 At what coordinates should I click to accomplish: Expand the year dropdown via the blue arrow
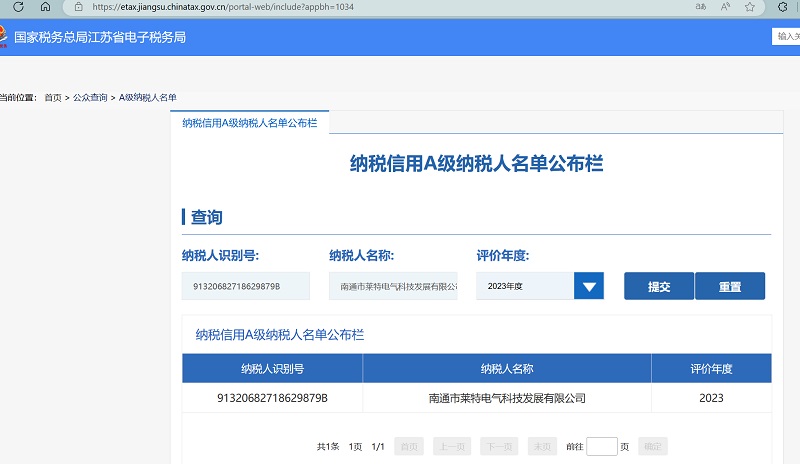[589, 286]
